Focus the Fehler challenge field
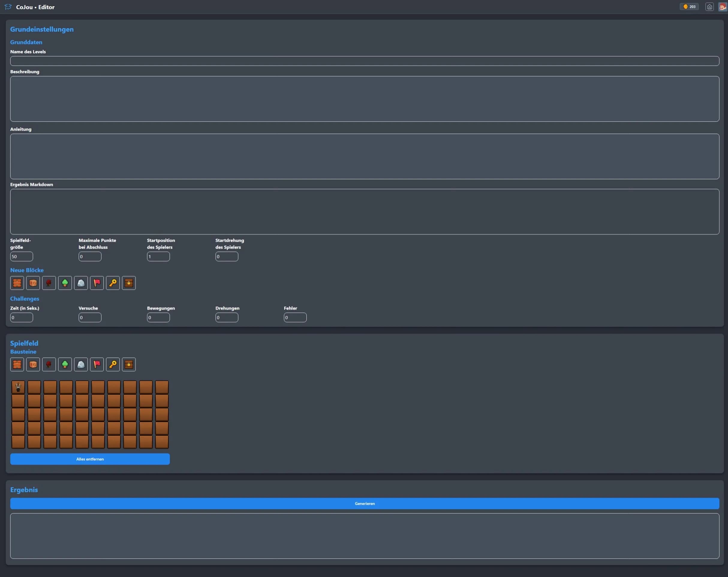Screen dimensions: 728x577 point(295,318)
